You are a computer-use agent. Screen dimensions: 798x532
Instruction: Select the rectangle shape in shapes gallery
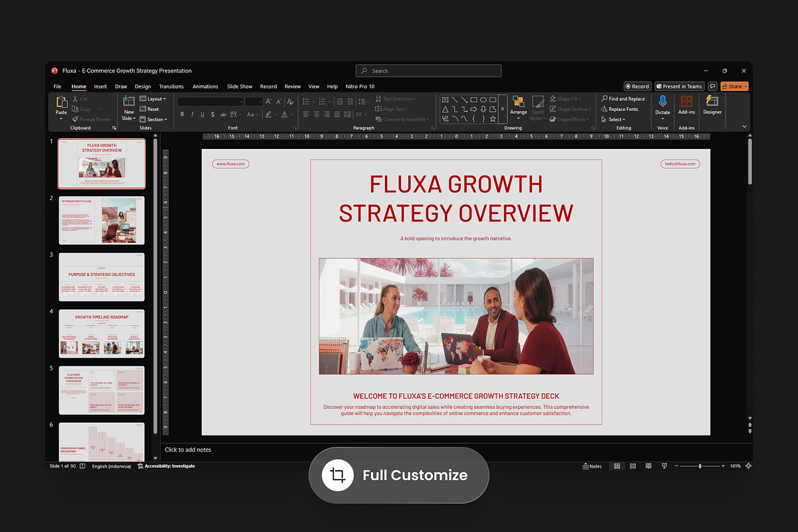coord(473,99)
